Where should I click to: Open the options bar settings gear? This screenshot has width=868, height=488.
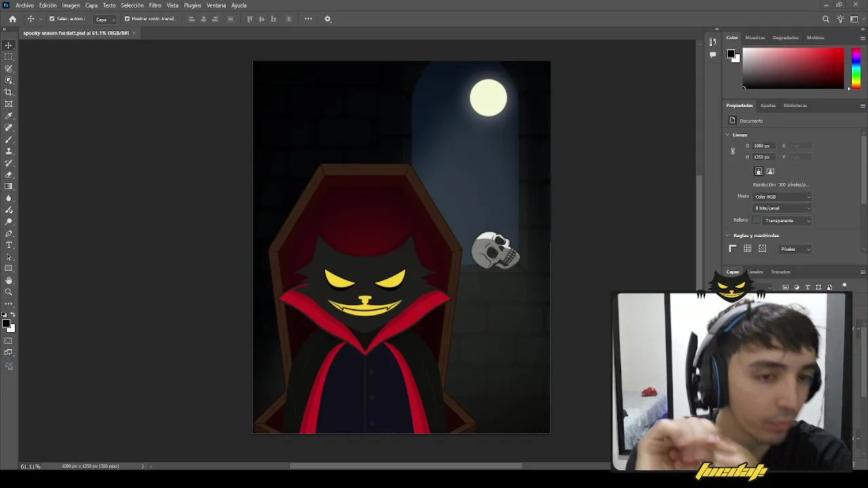(328, 19)
